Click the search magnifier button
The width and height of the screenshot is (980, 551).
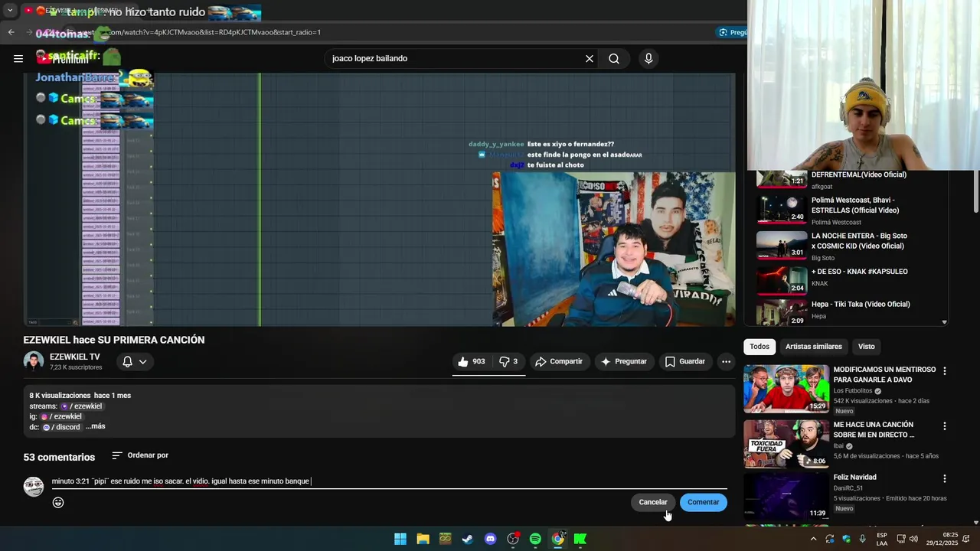pos(614,59)
